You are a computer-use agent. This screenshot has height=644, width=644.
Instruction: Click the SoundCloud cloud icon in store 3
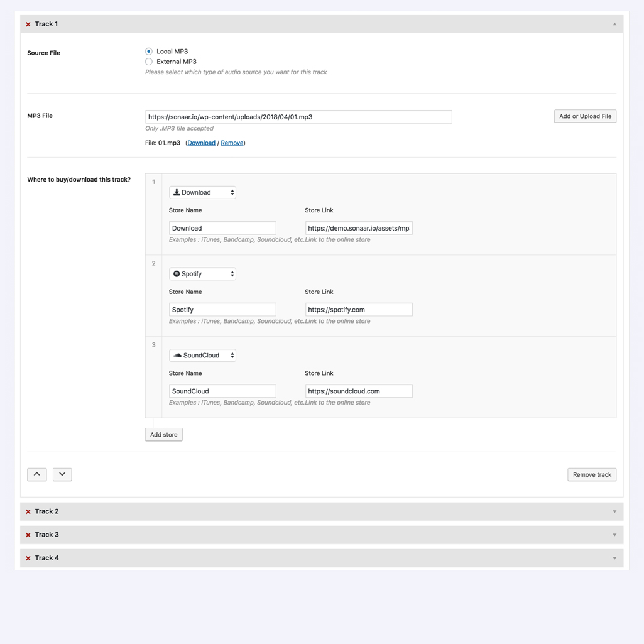click(x=177, y=355)
